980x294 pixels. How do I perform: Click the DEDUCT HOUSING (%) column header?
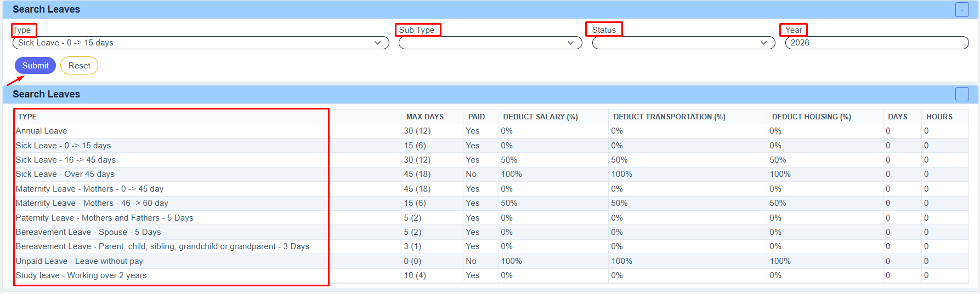tap(812, 117)
